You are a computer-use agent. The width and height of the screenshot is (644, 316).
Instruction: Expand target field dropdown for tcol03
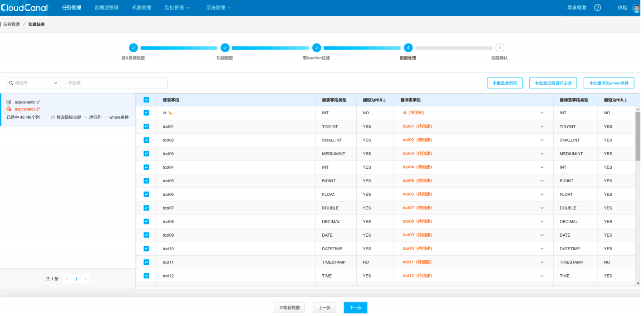pyautogui.click(x=541, y=154)
